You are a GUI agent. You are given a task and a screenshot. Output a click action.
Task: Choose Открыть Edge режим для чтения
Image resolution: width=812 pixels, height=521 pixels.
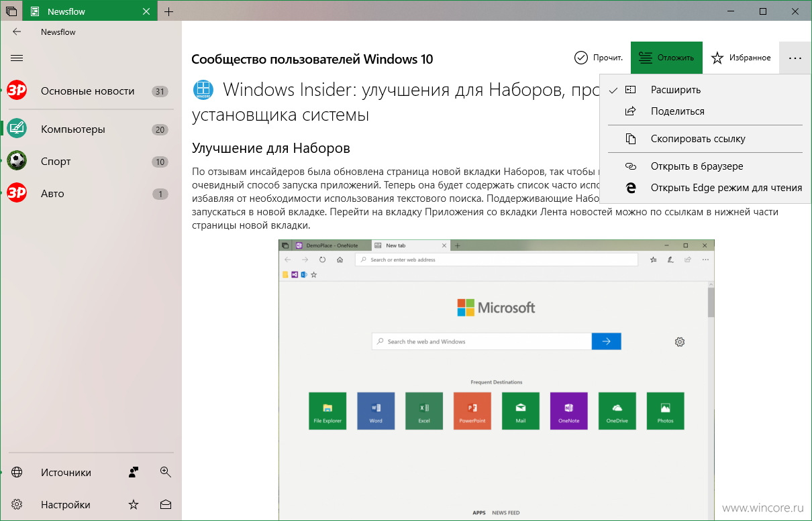click(x=705, y=188)
